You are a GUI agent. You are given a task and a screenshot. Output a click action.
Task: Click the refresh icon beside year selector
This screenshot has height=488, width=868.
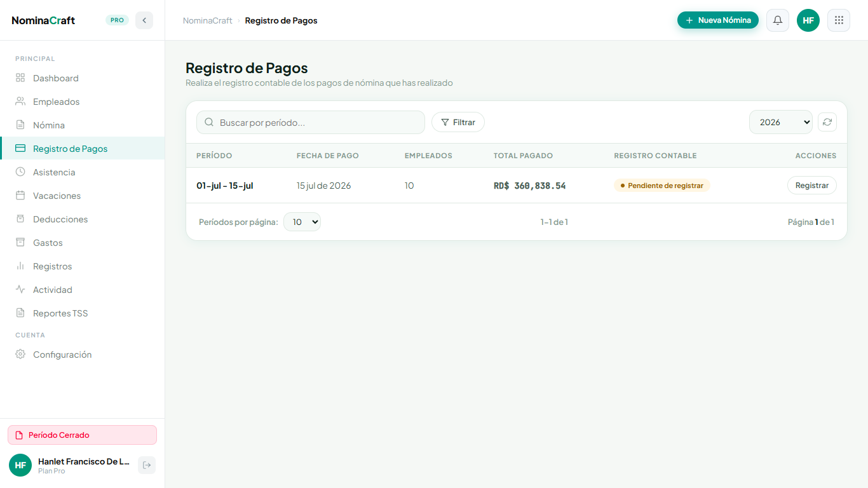[827, 122]
